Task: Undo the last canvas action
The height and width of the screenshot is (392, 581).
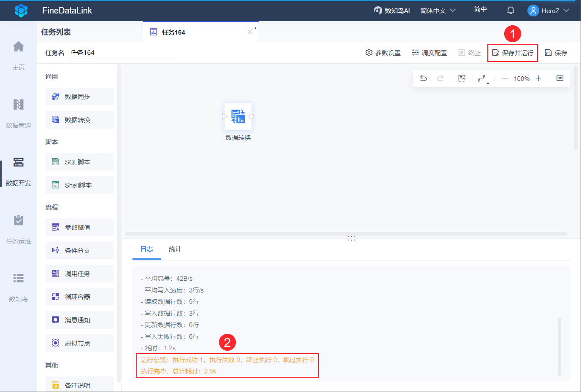Action: coord(423,78)
